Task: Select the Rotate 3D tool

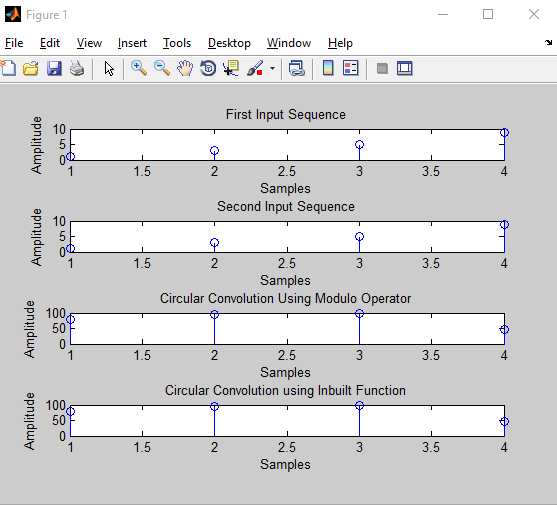Action: (x=208, y=68)
